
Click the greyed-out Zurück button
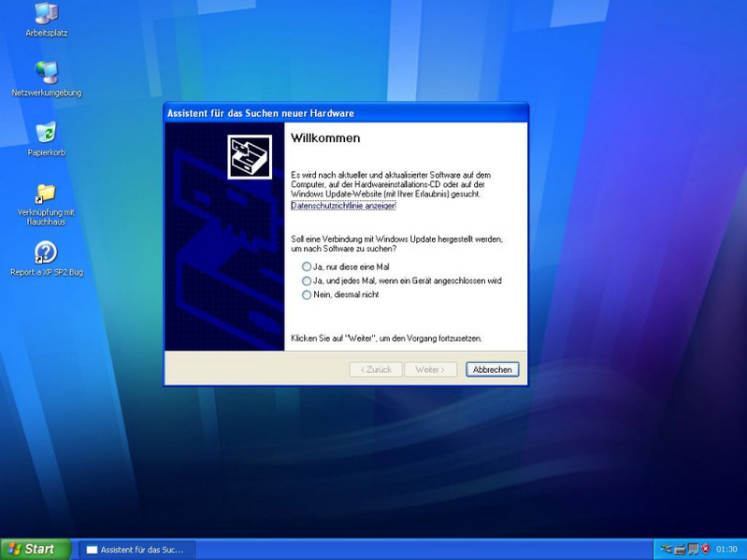[x=376, y=369]
